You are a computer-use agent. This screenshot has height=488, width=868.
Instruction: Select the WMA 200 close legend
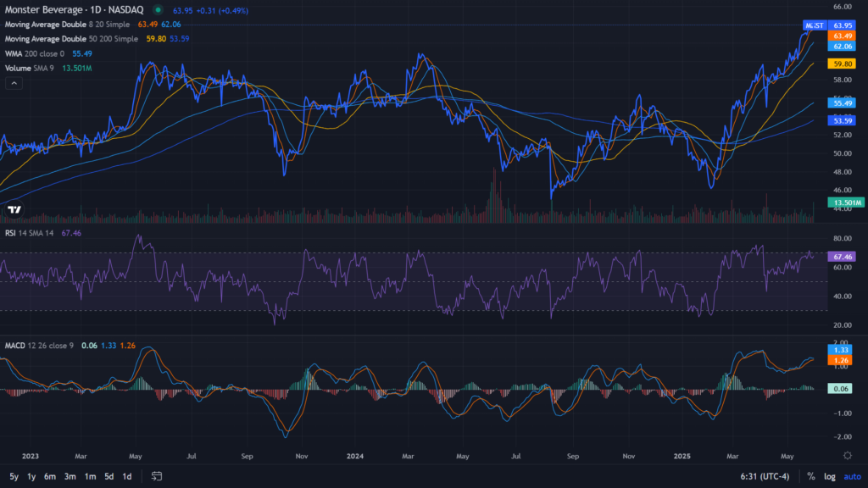(34, 53)
